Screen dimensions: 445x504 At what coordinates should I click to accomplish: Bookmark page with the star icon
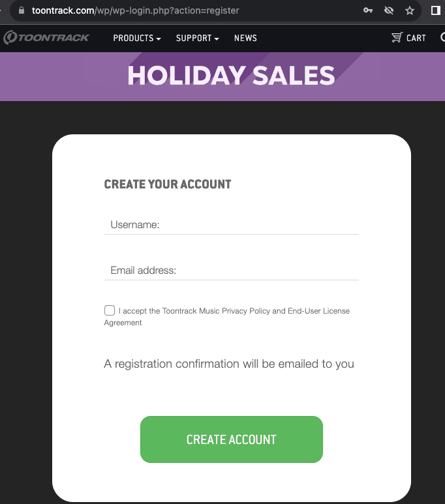(410, 10)
